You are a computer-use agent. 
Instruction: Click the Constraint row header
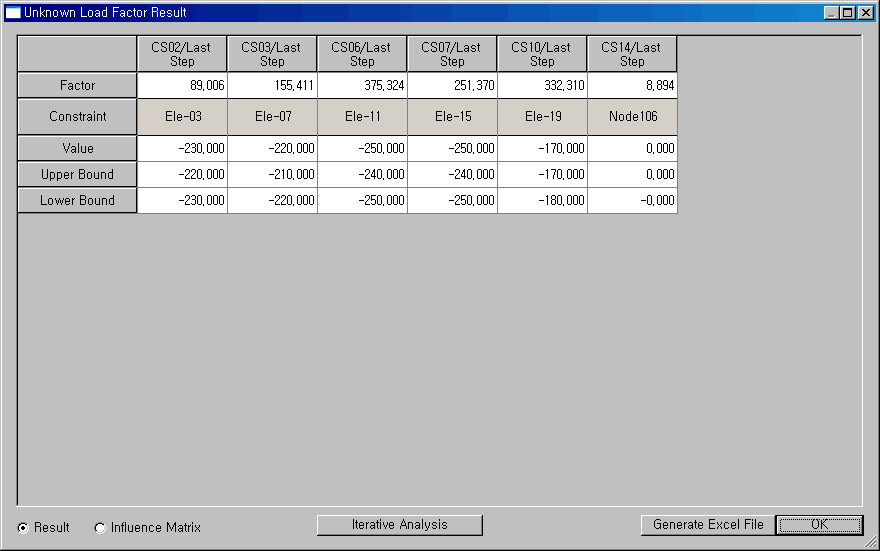click(77, 117)
